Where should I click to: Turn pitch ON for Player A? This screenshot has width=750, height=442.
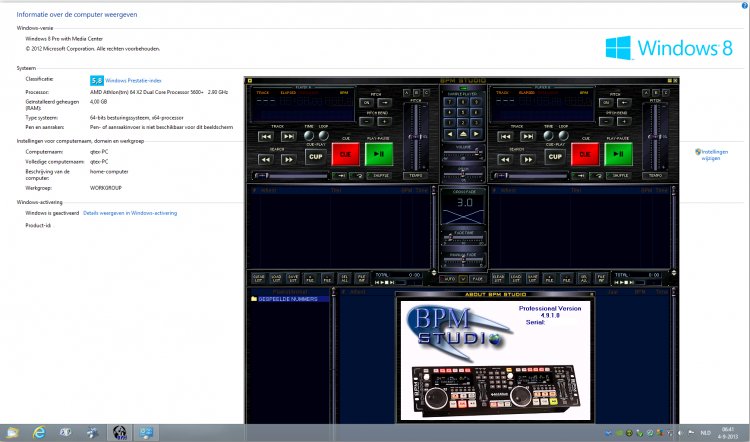(x=367, y=102)
